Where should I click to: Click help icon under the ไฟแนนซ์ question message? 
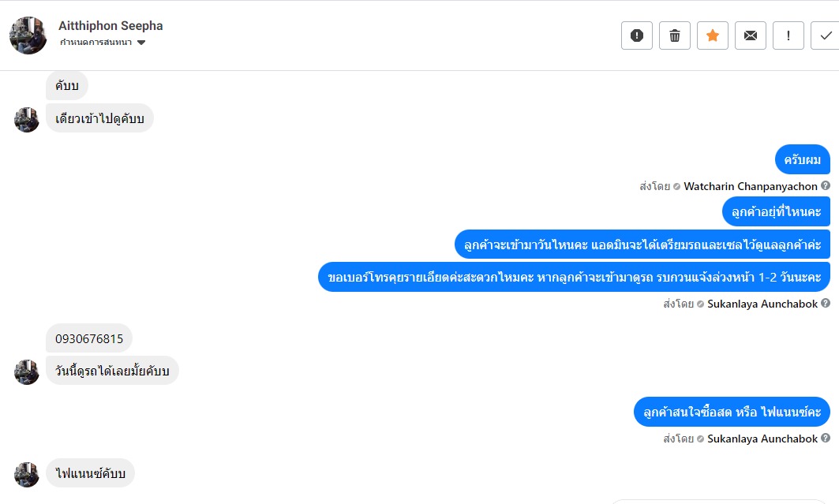[826, 439]
